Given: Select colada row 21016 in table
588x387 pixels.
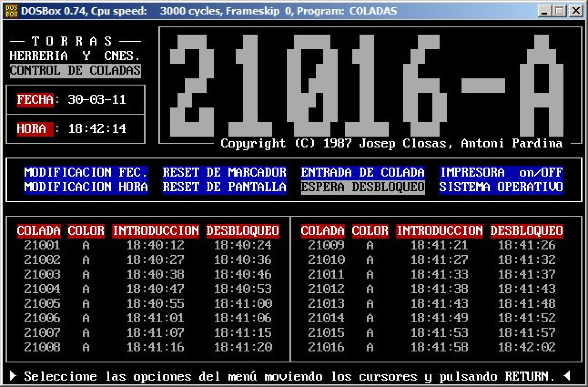Looking at the screenshot, I should tap(326, 347).
